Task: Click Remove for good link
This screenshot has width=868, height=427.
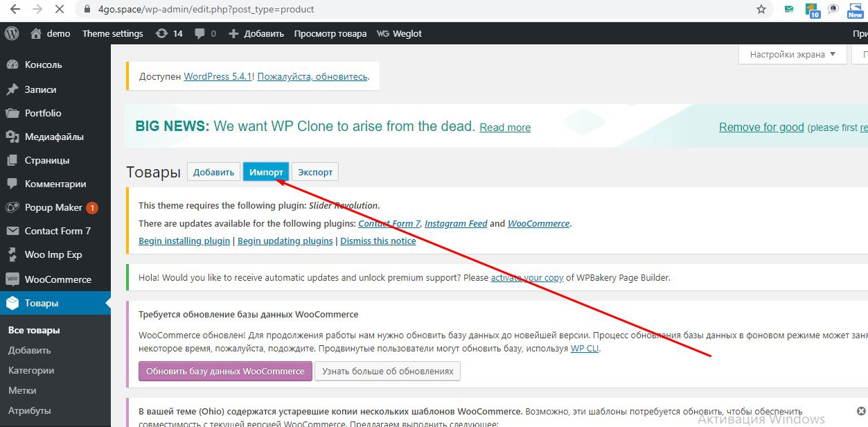Action: (x=761, y=127)
